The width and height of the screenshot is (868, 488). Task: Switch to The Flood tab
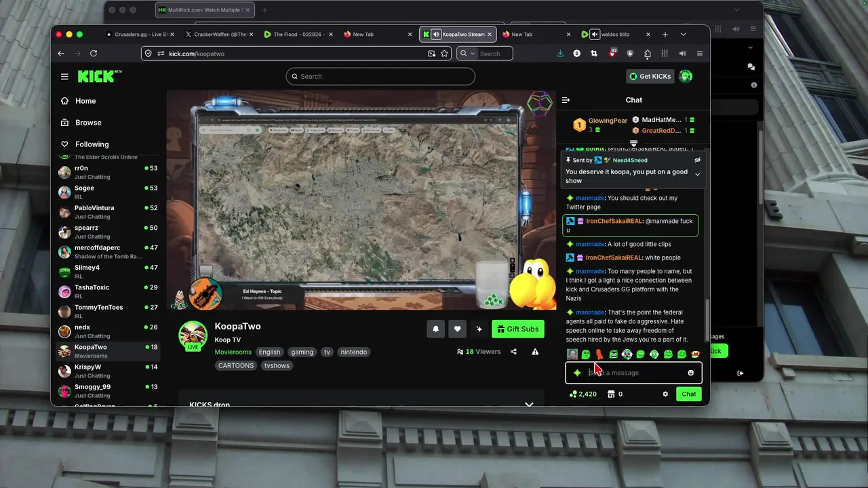tap(298, 35)
